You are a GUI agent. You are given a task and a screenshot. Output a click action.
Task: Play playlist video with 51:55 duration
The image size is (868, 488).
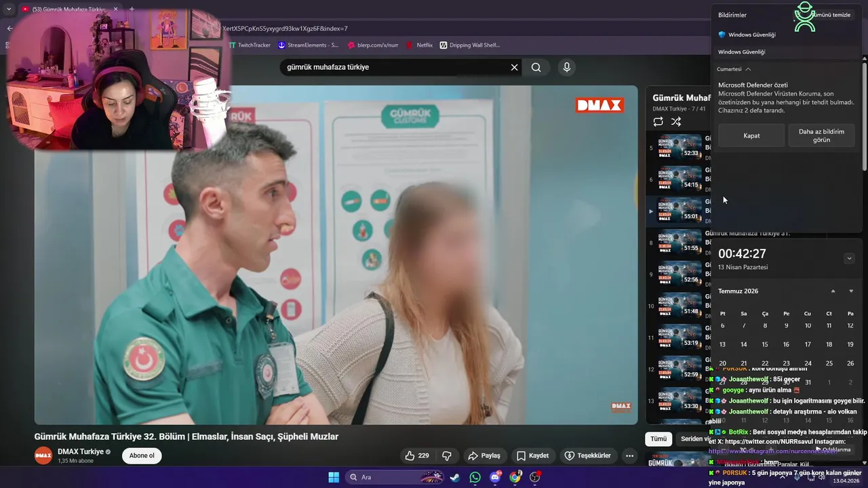[679, 242]
